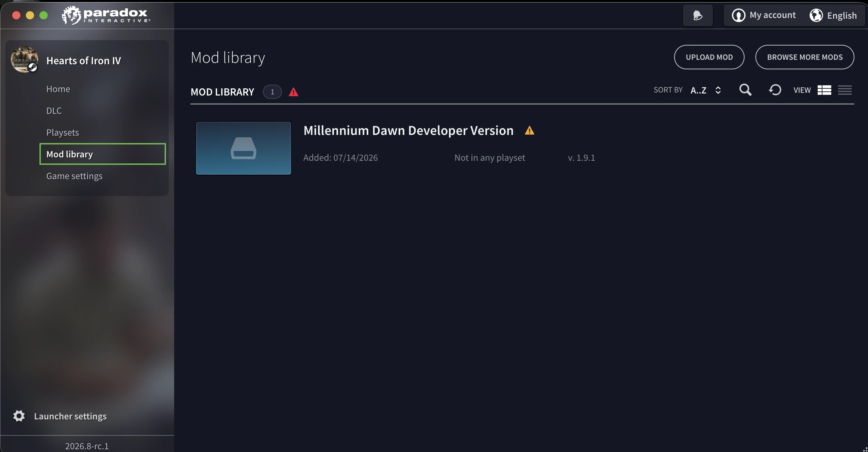Open the DLC section
Viewport: 868px width, 452px height.
coord(54,111)
